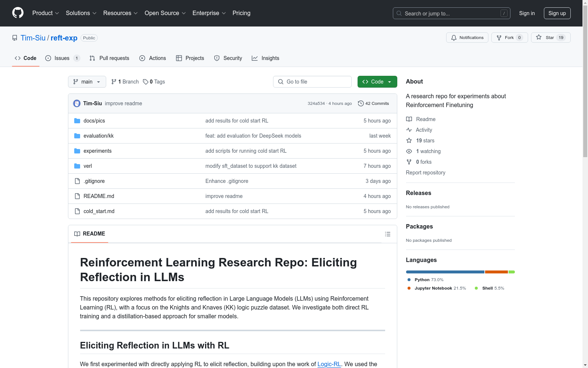Fork the repository using the Fork button
The image size is (588, 368).
coord(509,38)
